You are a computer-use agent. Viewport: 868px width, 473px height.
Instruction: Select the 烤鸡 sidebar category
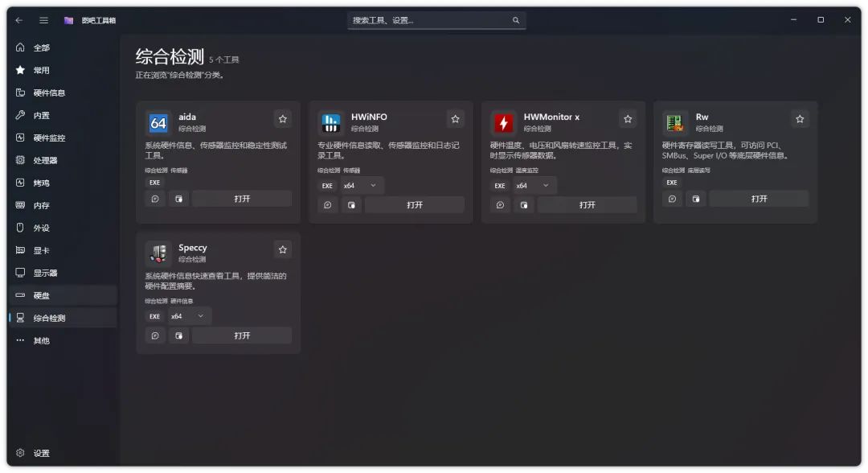[63, 183]
